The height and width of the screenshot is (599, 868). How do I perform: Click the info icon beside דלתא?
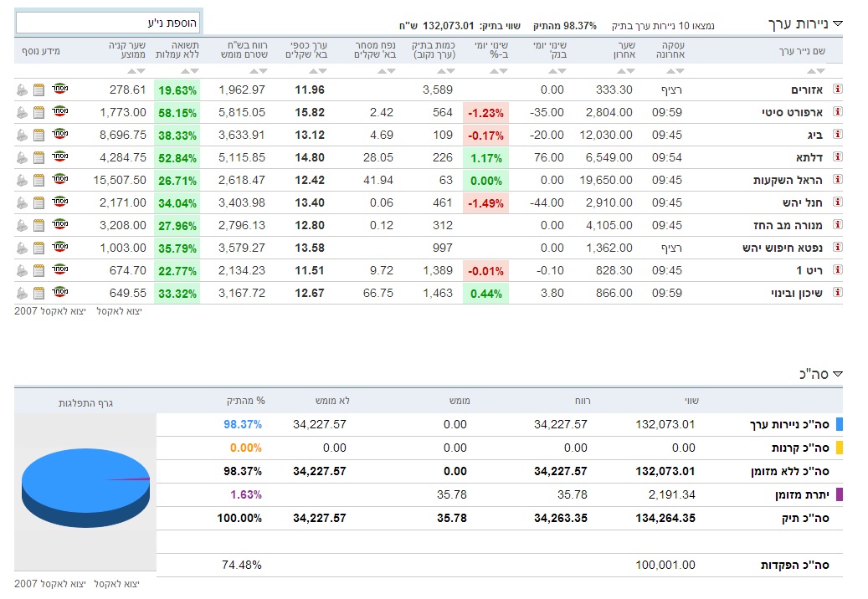point(837,157)
